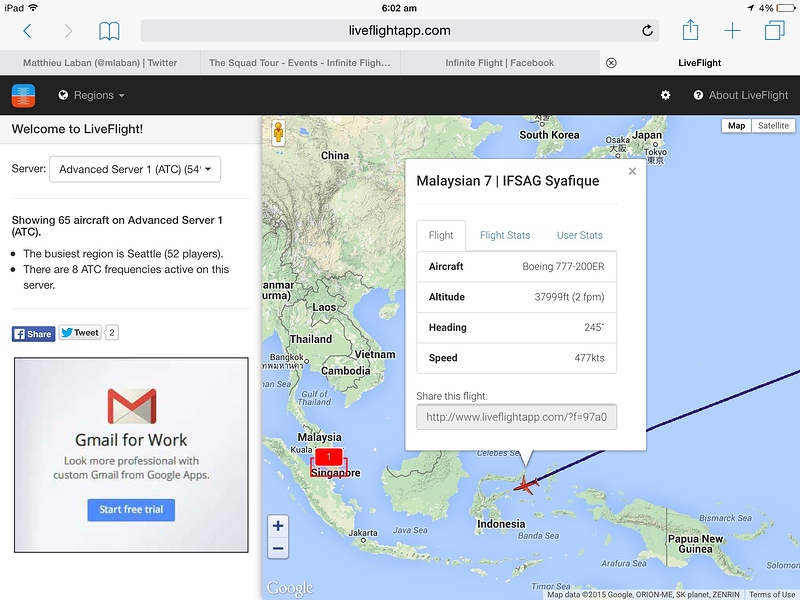Click the 37999ft altitude value
800x600 pixels.
569,297
